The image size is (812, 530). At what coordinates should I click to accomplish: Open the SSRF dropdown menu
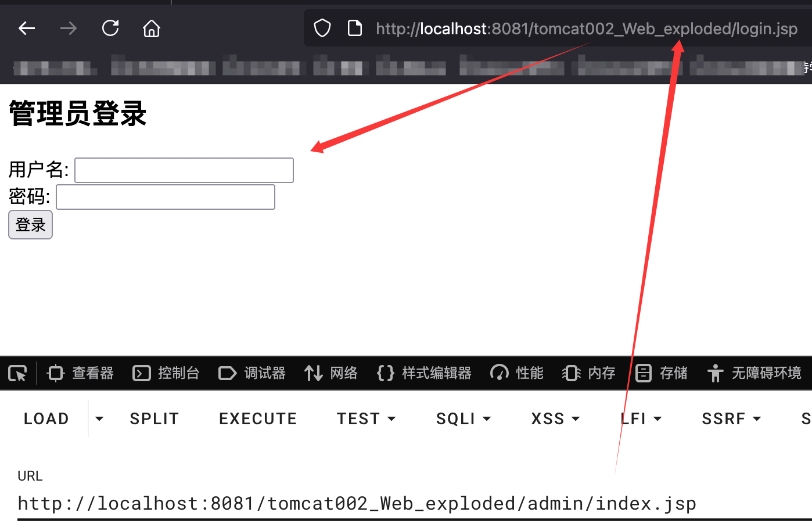coord(731,418)
